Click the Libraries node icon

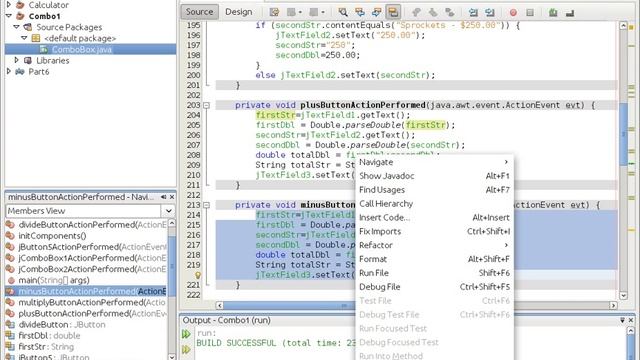tap(28, 60)
